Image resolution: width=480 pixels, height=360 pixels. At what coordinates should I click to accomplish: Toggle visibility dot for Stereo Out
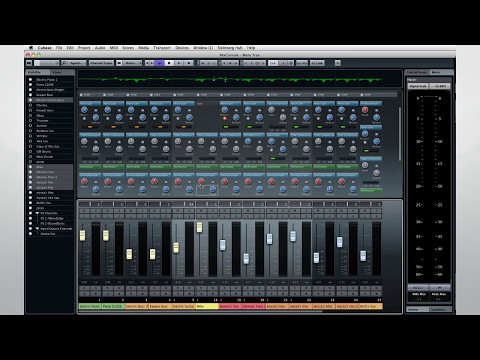30,234
